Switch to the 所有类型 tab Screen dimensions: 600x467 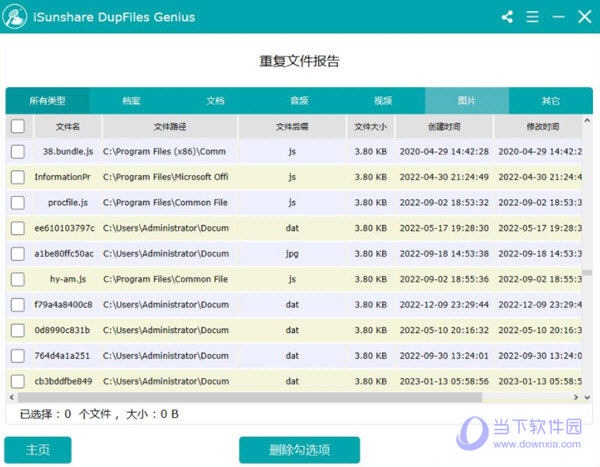tap(47, 101)
